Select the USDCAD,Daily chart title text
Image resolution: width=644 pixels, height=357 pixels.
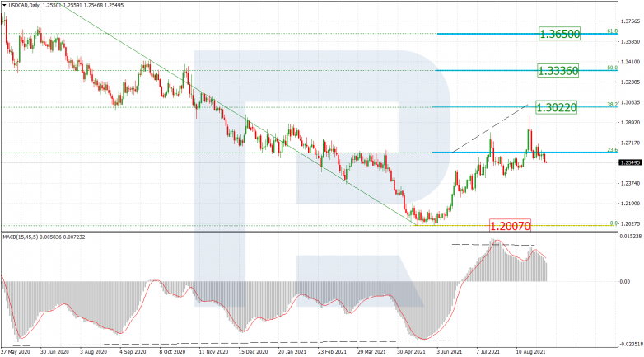[x=23, y=5]
